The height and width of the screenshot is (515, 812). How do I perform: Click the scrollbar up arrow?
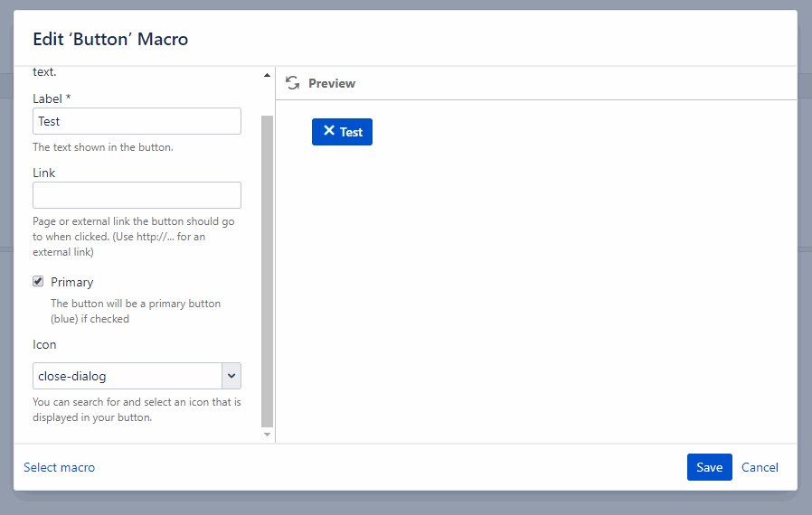(x=268, y=75)
